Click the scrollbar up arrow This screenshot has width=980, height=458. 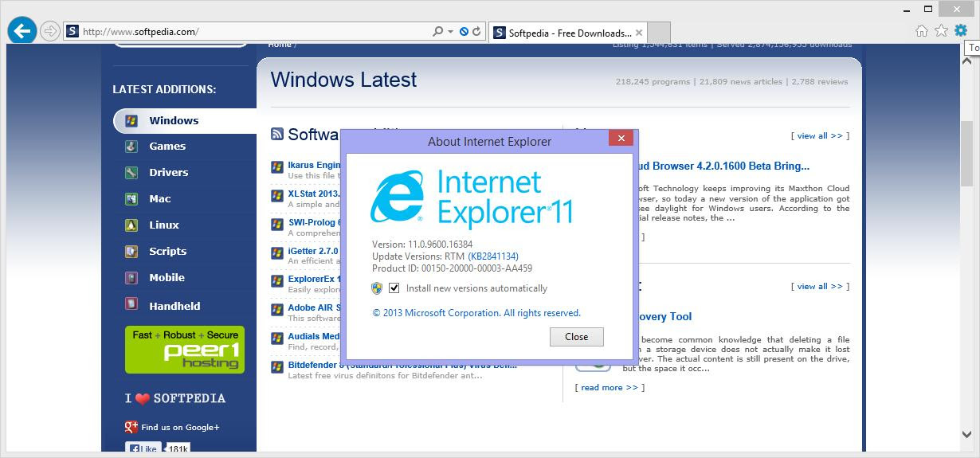(966, 60)
